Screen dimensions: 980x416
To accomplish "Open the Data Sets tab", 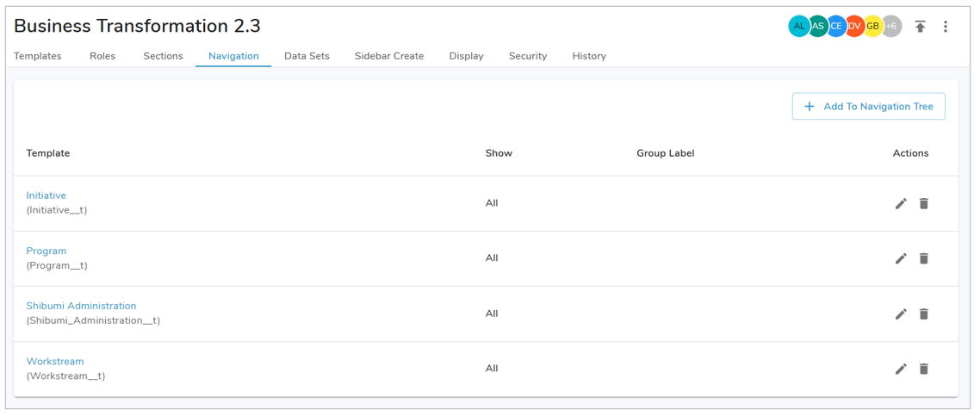I will point(307,56).
